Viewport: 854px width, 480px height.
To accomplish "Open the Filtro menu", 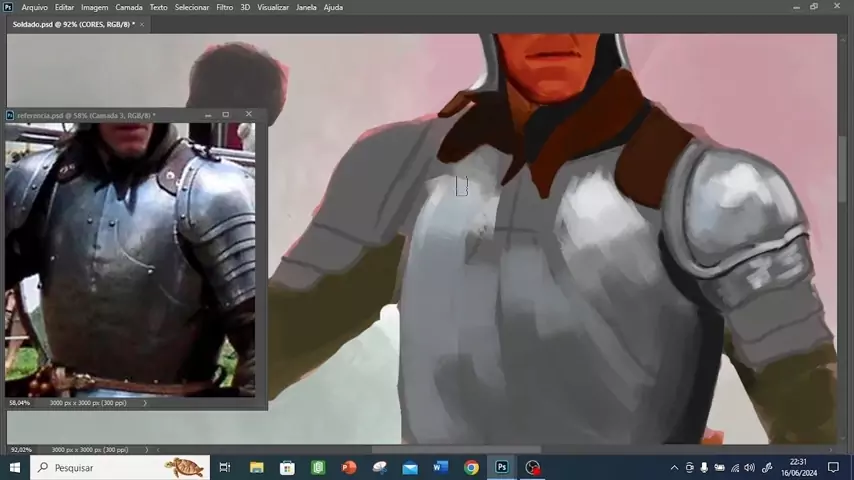I will 224,7.
